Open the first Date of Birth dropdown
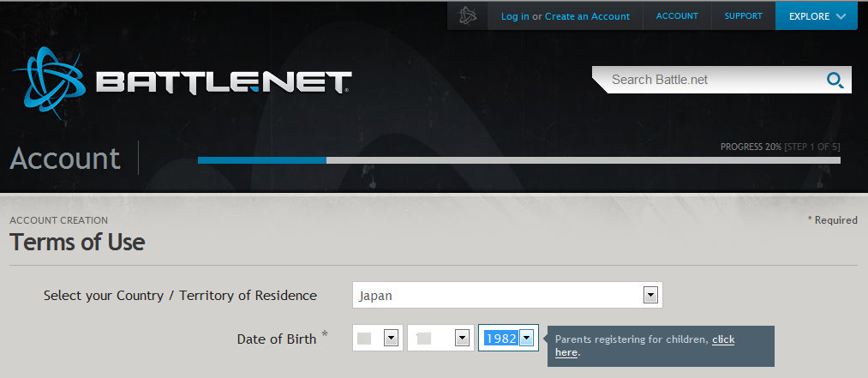Screen dimensions: 868x378 (378, 339)
